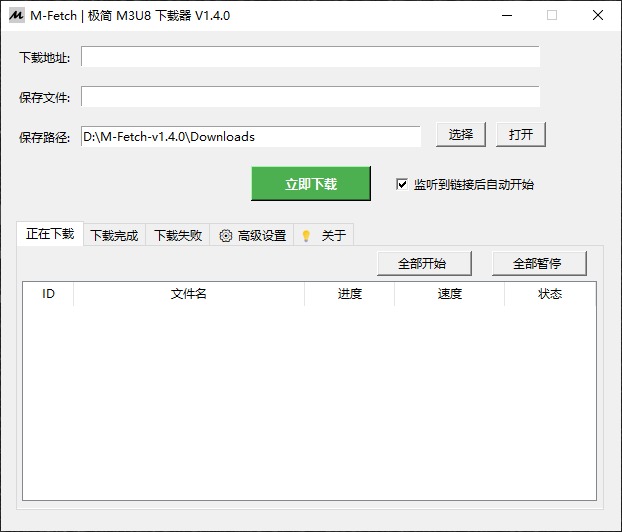Screen dimensions: 622x532
Task: Click the ID column header
Action: pyautogui.click(x=48, y=294)
